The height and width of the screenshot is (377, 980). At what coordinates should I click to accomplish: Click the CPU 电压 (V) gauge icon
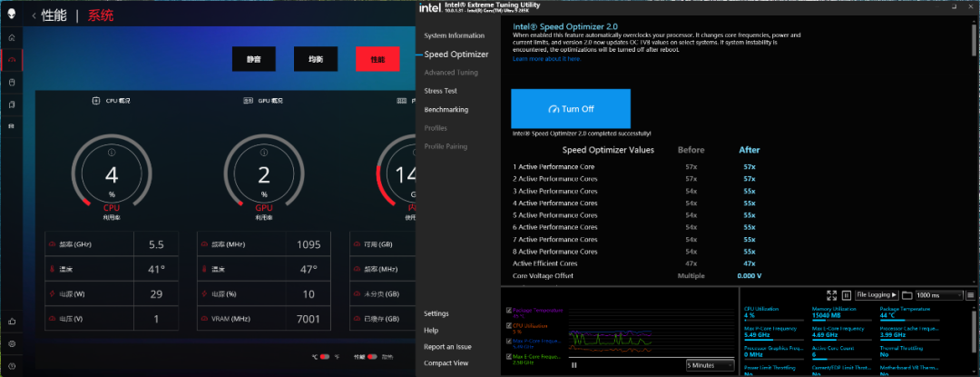[x=52, y=319]
